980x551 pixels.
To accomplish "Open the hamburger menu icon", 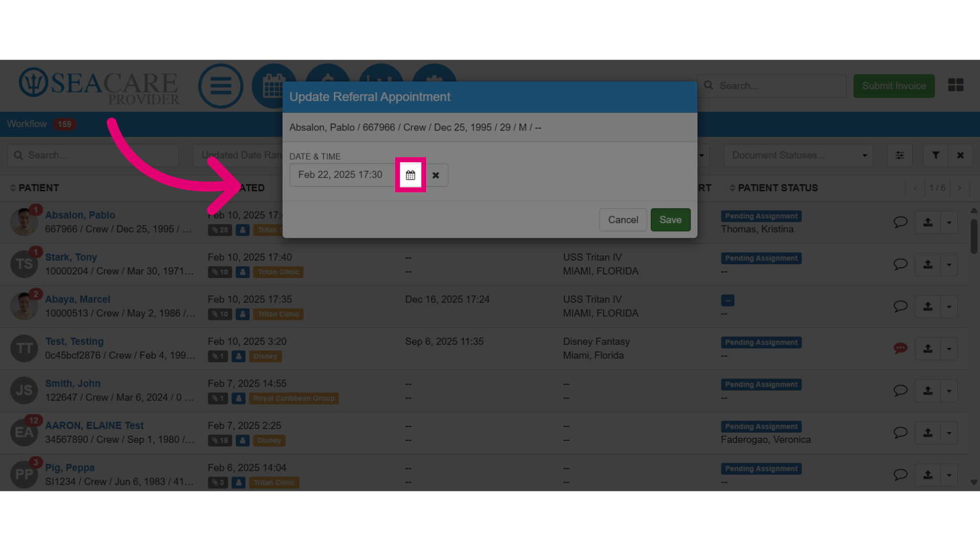I will tap(221, 86).
